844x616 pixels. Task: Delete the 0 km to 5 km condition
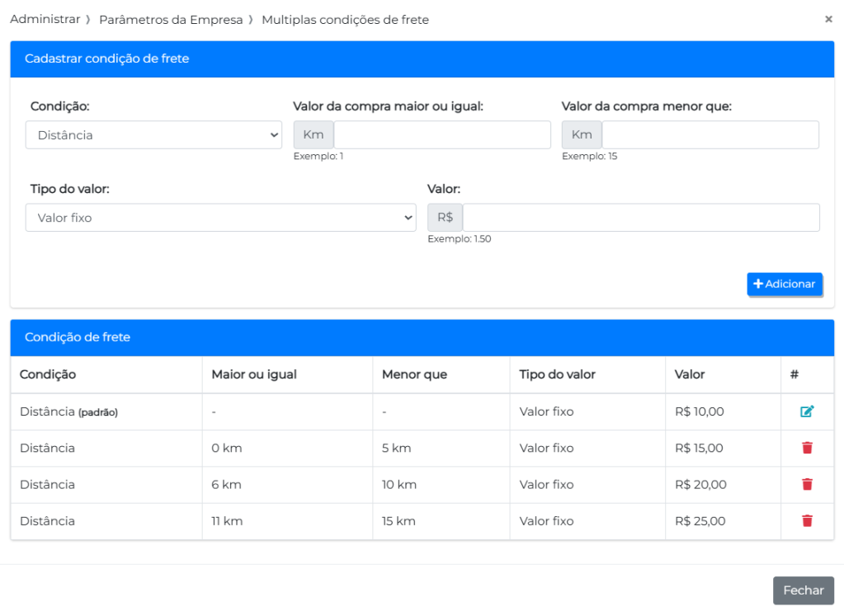(807, 448)
